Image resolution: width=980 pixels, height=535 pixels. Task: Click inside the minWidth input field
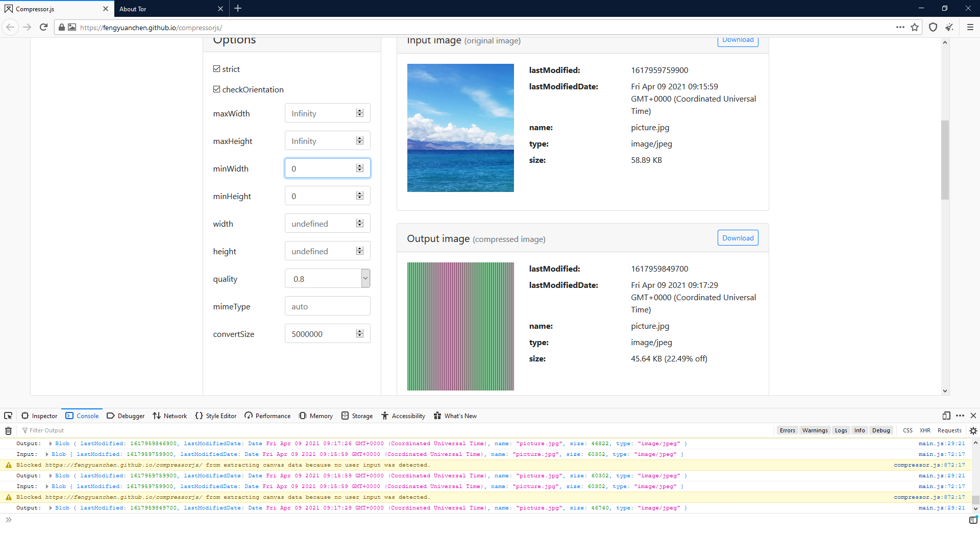point(322,168)
